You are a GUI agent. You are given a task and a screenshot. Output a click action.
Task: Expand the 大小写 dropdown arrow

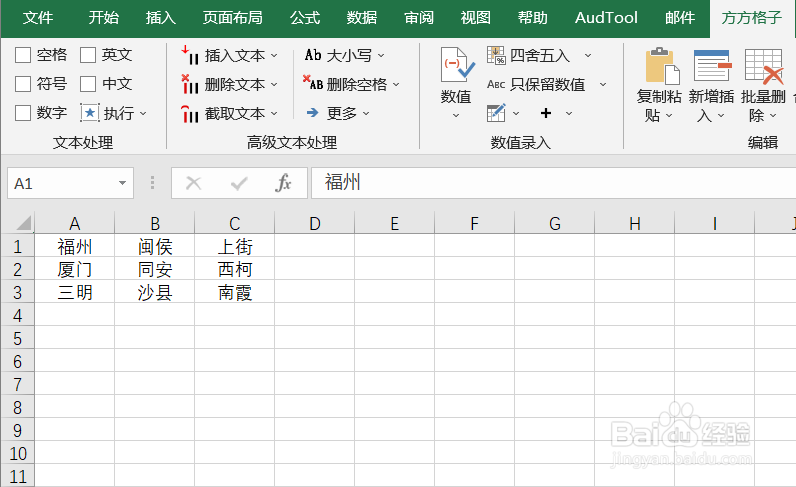[x=381, y=55]
